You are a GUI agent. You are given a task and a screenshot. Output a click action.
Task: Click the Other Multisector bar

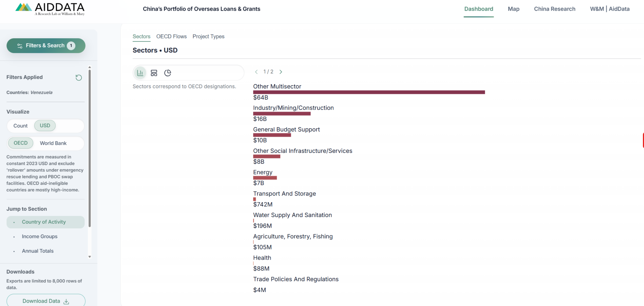pyautogui.click(x=369, y=92)
